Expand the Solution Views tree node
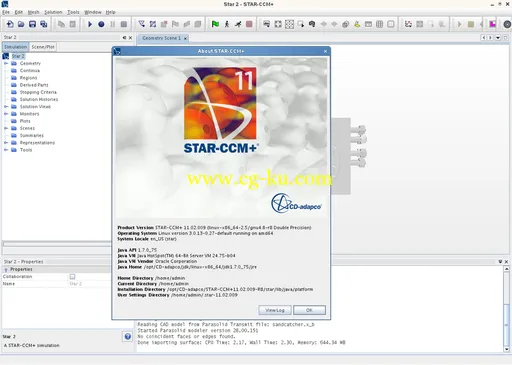 pyautogui.click(x=6, y=107)
